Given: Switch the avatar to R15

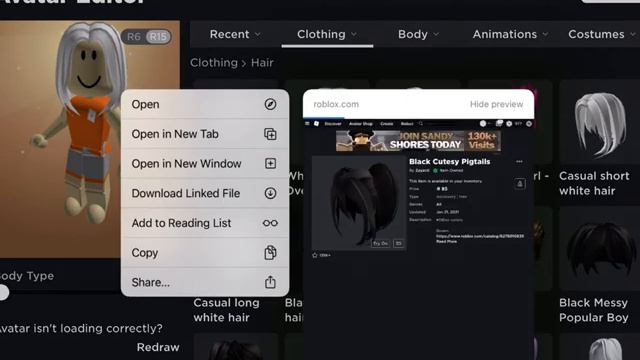Looking at the screenshot, I should [x=158, y=37].
